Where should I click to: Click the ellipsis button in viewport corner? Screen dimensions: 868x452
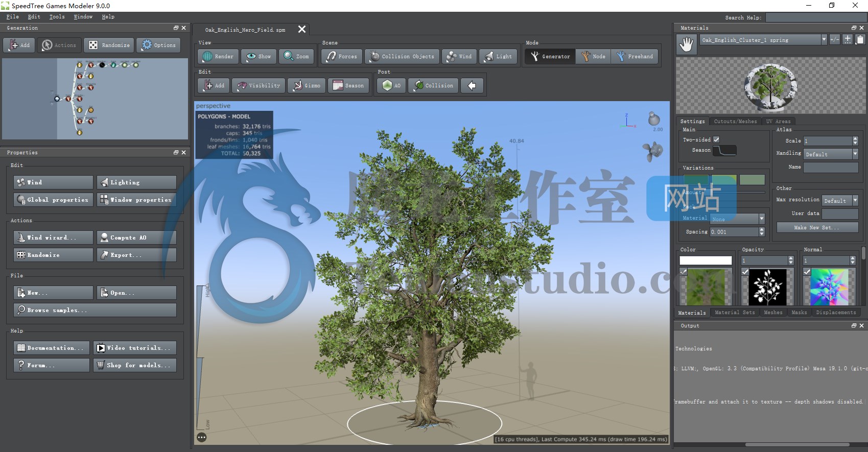pyautogui.click(x=202, y=437)
